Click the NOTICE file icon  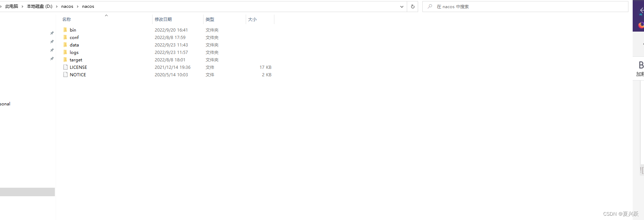(65, 75)
